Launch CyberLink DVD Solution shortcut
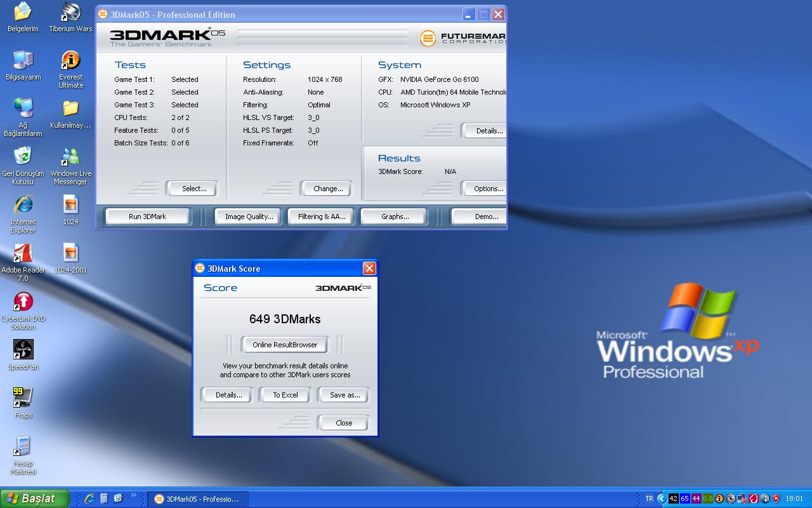Viewport: 812px width, 508px height. tap(23, 310)
